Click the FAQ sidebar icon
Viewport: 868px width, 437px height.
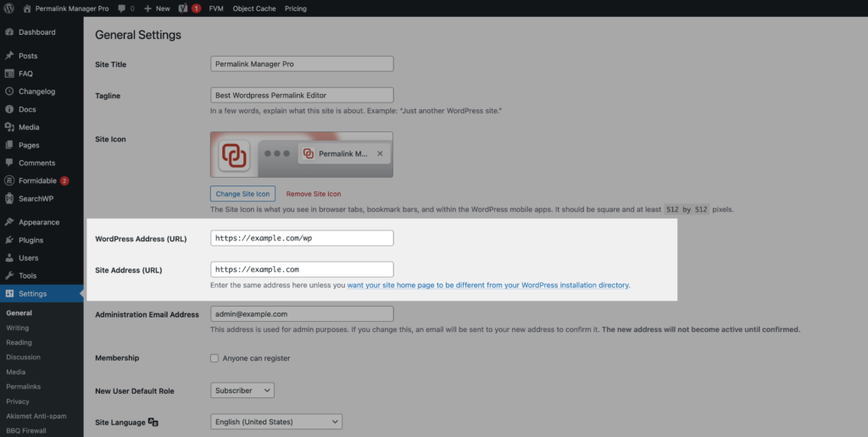pyautogui.click(x=8, y=74)
